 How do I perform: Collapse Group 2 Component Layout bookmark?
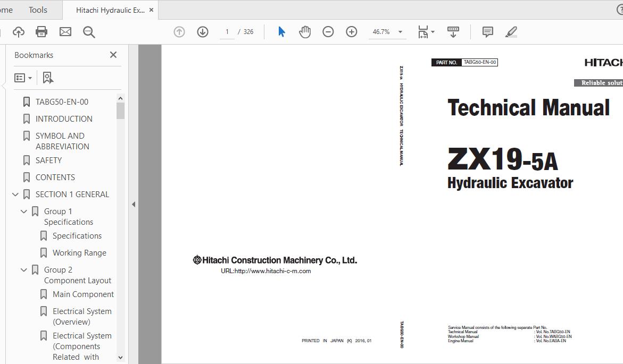24,270
